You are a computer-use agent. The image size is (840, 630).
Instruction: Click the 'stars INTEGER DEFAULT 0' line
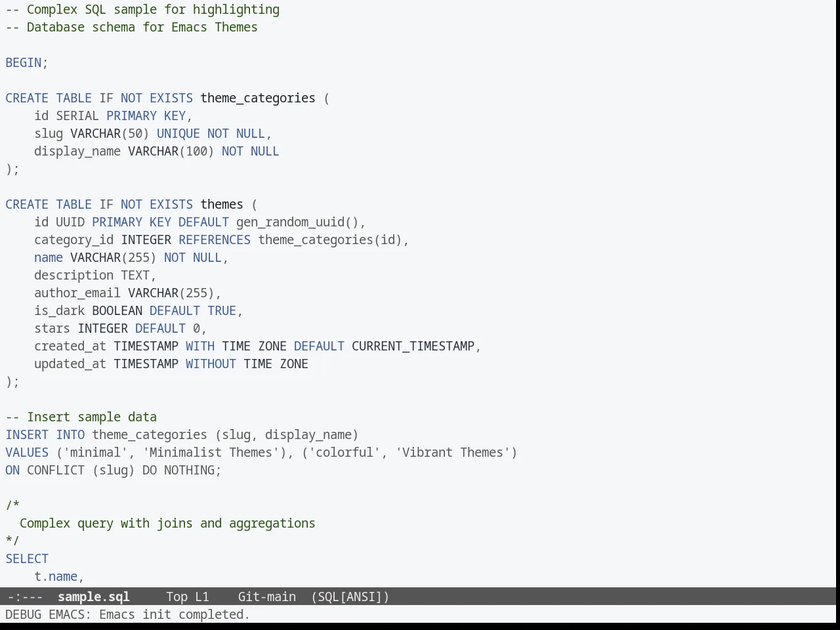pos(120,328)
